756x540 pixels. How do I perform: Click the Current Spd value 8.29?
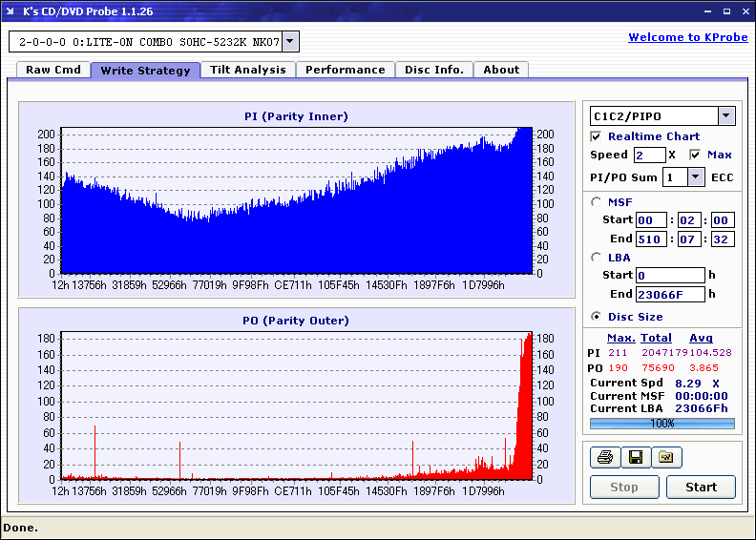[x=688, y=384]
